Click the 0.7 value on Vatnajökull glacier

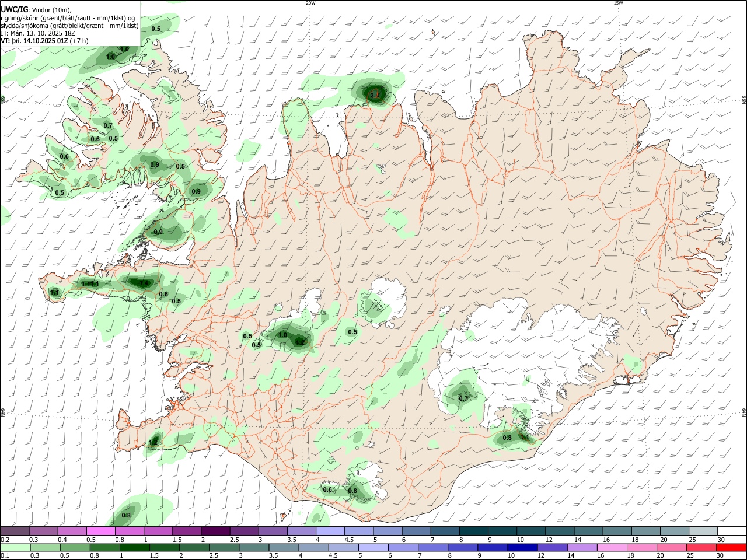(463, 398)
